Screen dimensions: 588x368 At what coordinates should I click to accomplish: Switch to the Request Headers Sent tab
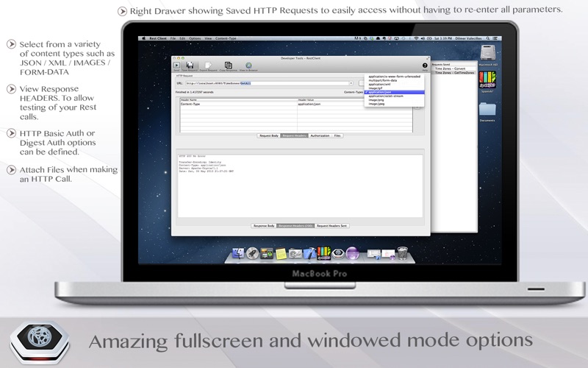[x=331, y=226]
